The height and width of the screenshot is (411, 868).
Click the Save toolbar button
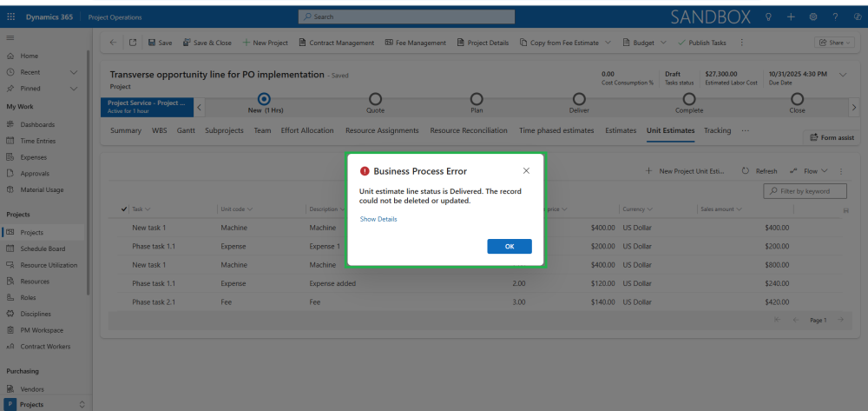click(x=160, y=43)
